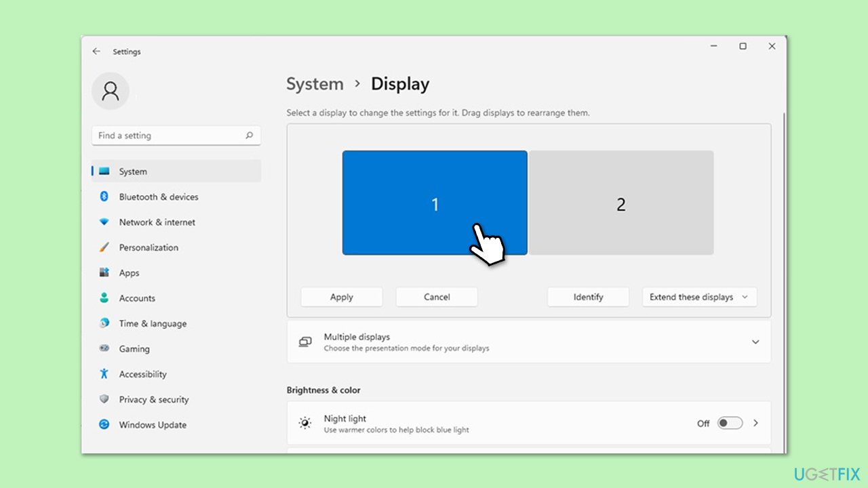Select display 2 monitor box

point(620,203)
